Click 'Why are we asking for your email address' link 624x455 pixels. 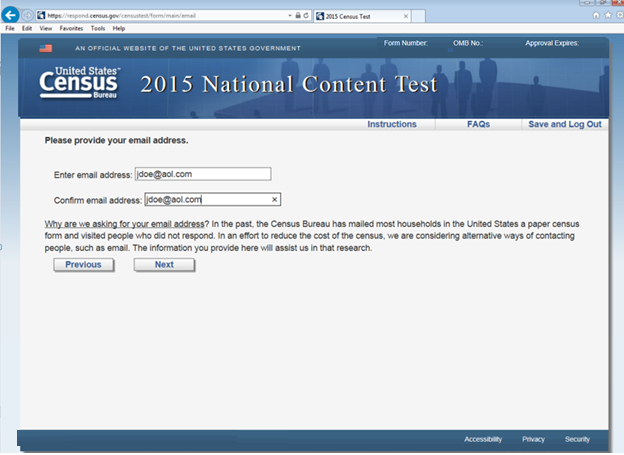[x=124, y=224]
